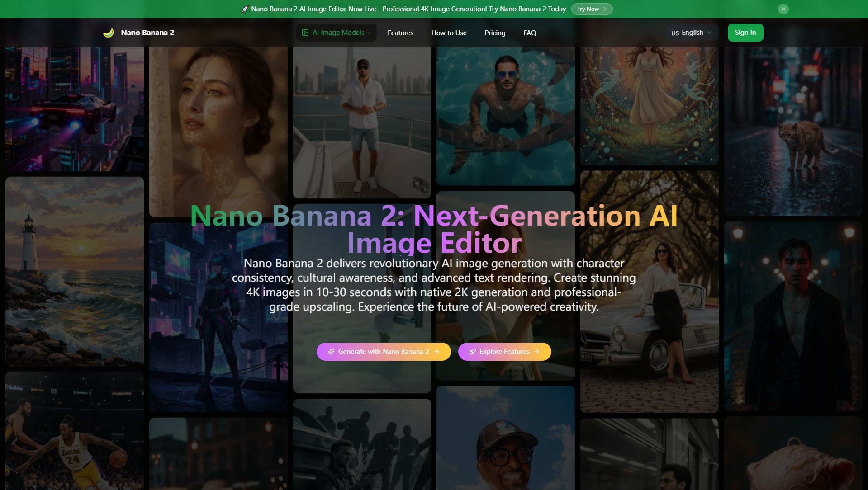Open the FAQ page
Screen dimensions: 868x490
529,33
